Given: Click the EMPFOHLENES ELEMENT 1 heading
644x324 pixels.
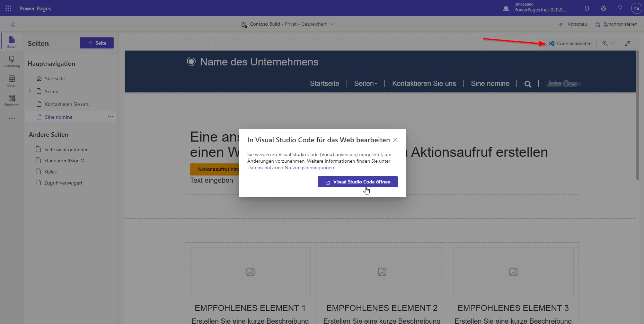Looking at the screenshot, I should point(250,308).
